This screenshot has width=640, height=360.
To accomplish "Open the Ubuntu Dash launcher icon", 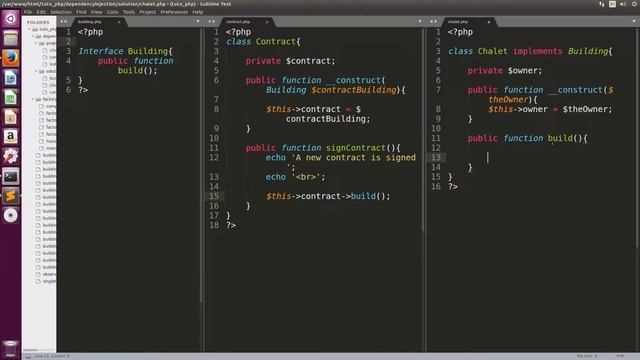I will (11, 19).
